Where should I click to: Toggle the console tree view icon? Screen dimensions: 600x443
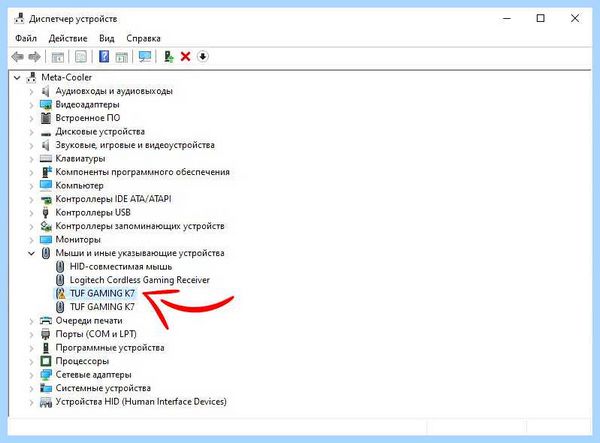(57, 57)
